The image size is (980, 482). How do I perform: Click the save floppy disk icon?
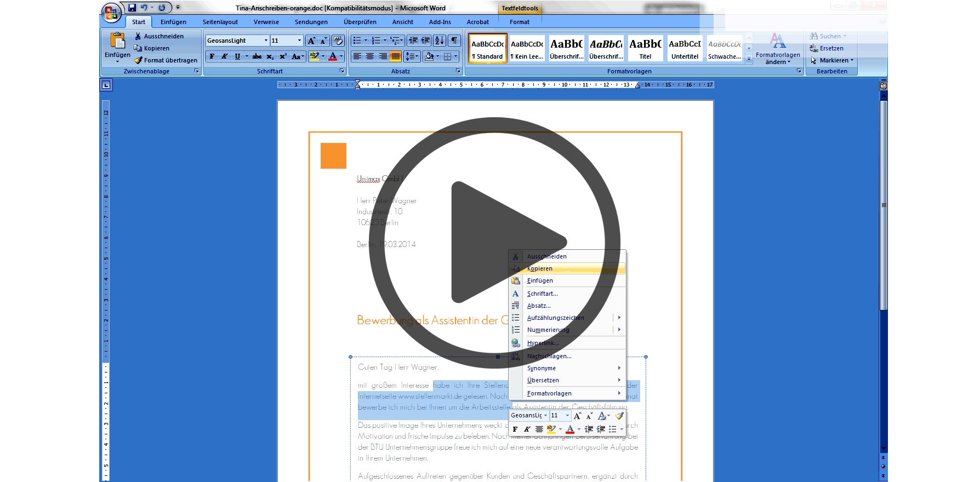tap(132, 8)
